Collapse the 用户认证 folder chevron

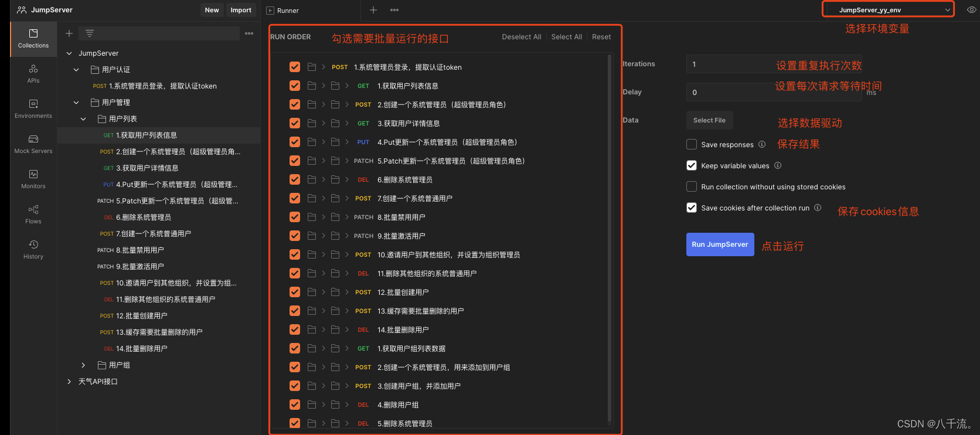pos(76,69)
